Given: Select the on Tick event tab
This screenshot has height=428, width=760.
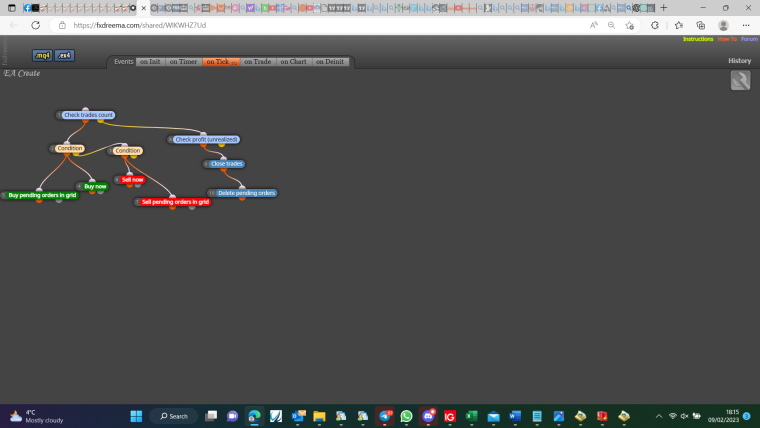Looking at the screenshot, I should (221, 62).
